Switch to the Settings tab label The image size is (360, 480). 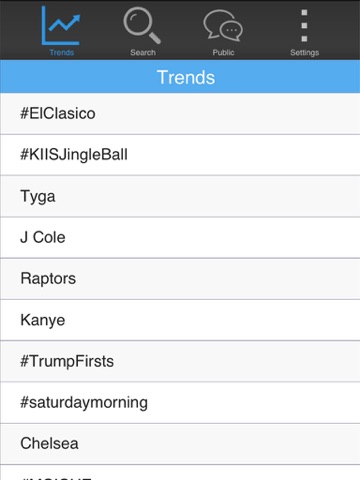[304, 53]
